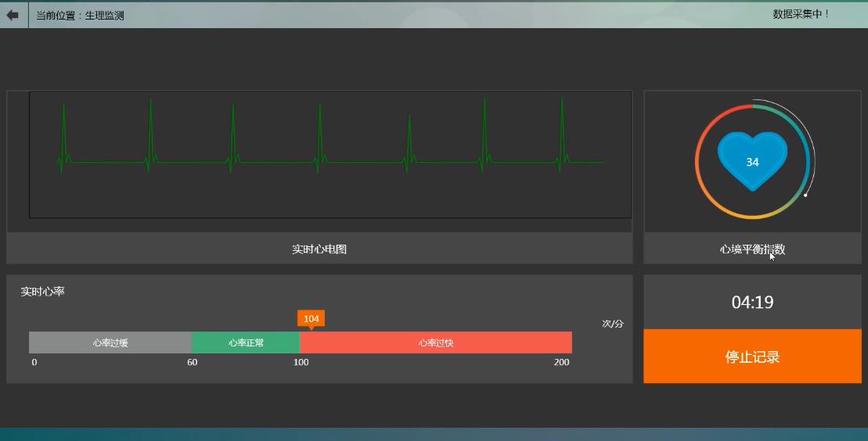This screenshot has width=868, height=441.
Task: Click the 实时心电图 panel label
Action: tap(319, 249)
